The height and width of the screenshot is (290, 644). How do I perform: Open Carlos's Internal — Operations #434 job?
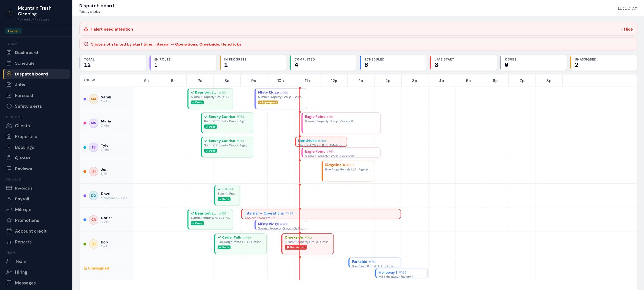click(321, 214)
